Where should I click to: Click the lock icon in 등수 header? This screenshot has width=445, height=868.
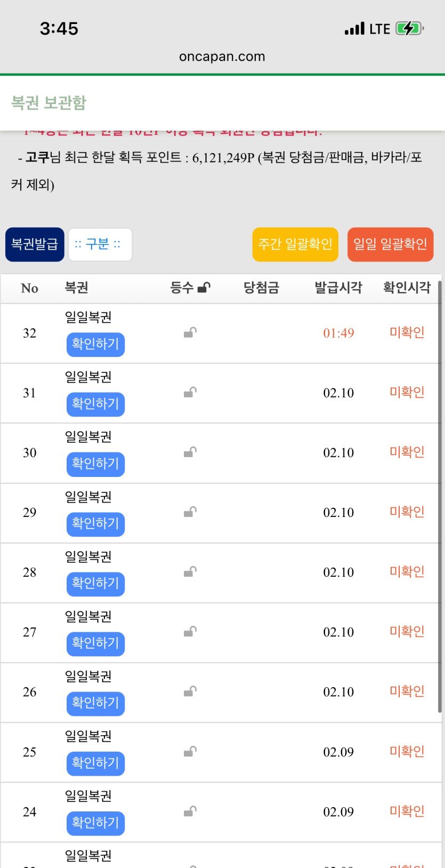[204, 288]
